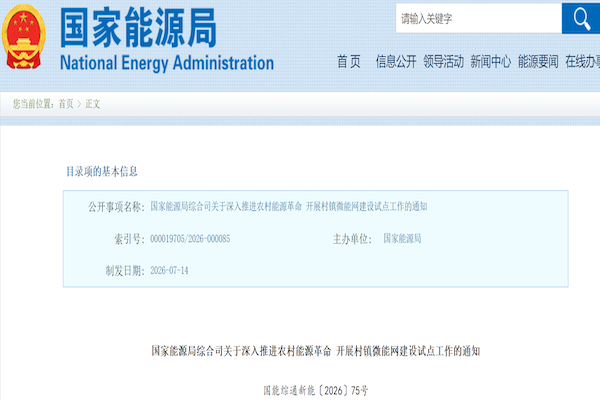Click the 首页 breadcrumb link

(66, 104)
